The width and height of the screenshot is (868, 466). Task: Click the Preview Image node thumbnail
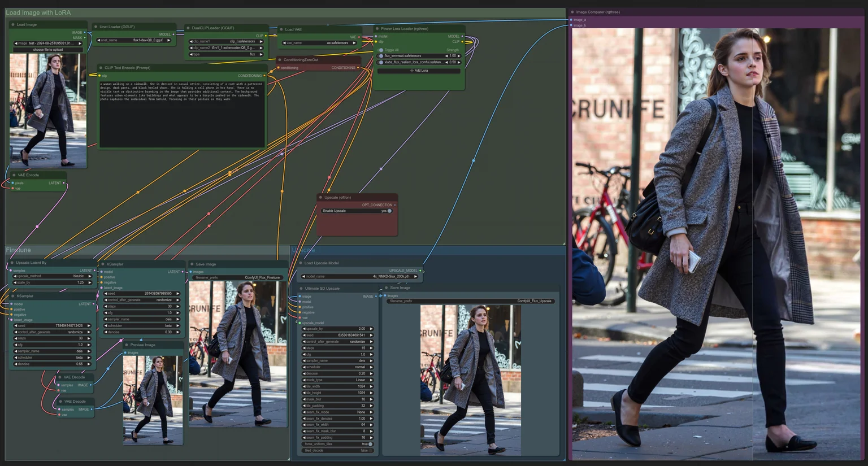(153, 400)
